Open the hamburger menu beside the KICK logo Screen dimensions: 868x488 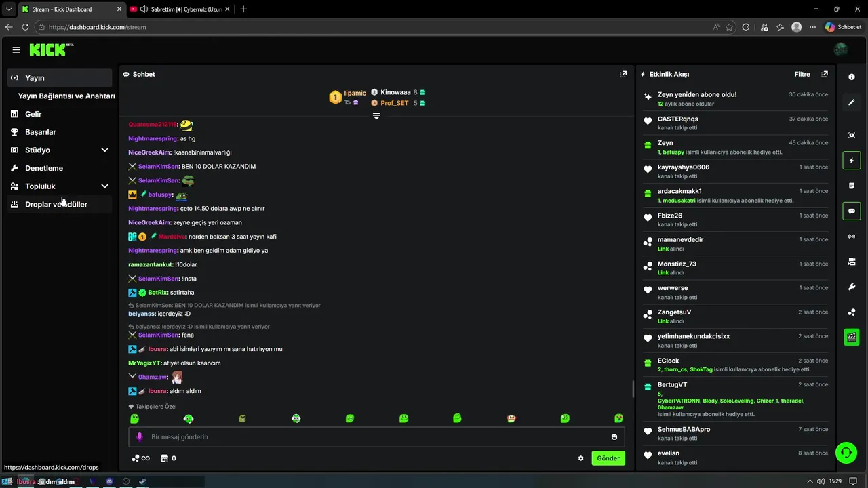pos(16,49)
